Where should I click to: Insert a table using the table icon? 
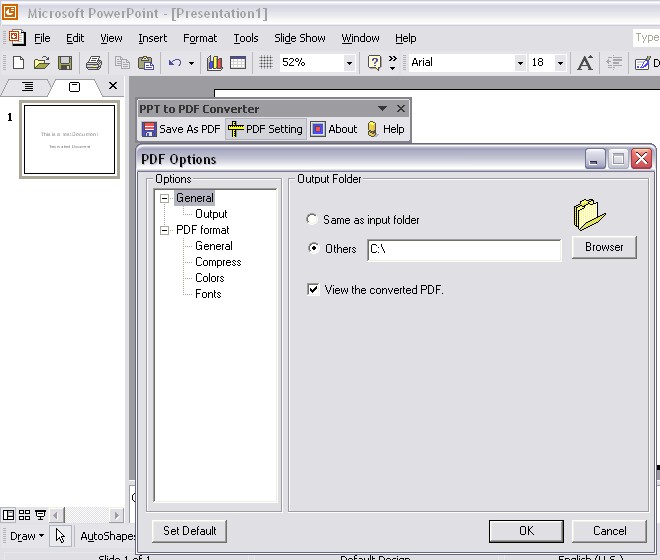[x=238, y=63]
